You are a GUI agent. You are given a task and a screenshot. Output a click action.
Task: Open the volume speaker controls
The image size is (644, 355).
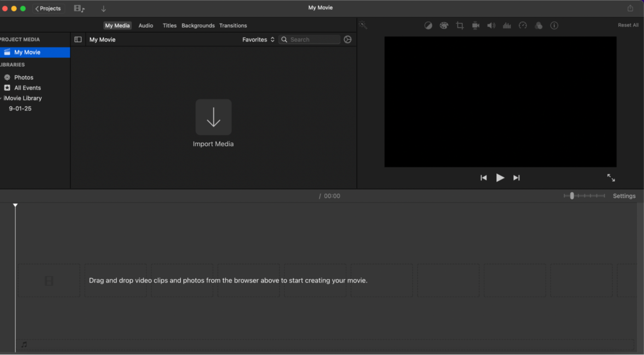pyautogui.click(x=491, y=26)
